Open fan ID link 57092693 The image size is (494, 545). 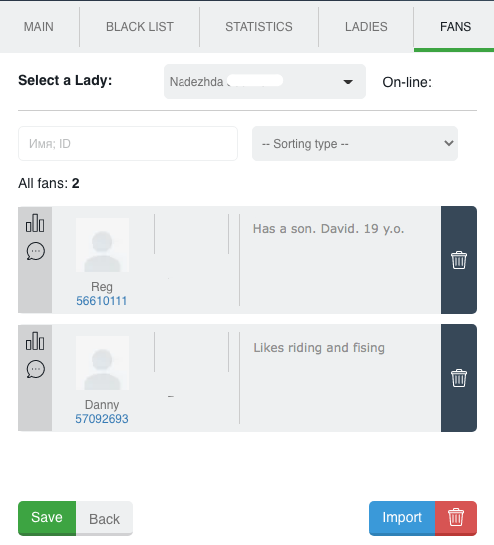(x=102, y=419)
